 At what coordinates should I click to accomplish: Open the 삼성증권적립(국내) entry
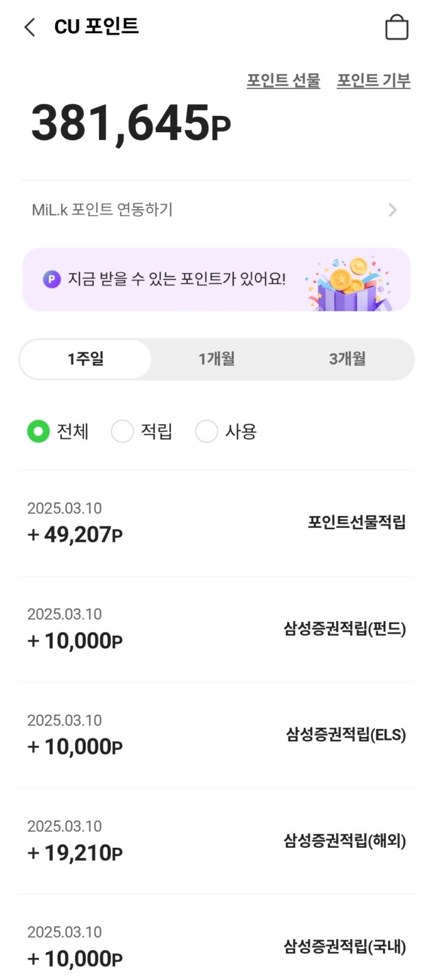tap(216, 947)
